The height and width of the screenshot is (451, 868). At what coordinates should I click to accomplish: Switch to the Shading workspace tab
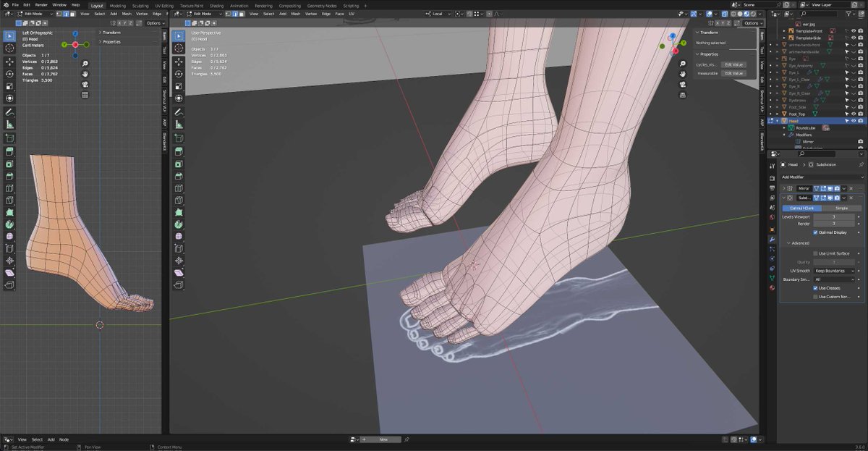pos(216,5)
